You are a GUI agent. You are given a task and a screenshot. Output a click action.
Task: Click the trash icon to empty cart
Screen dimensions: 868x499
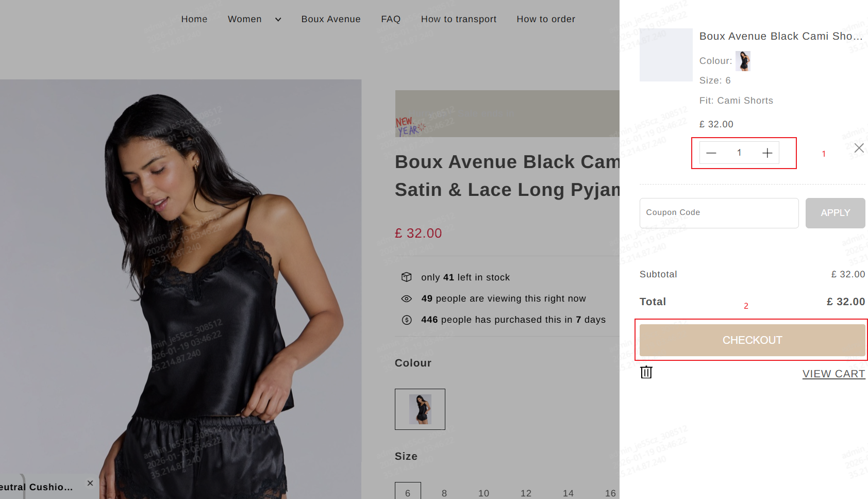click(x=646, y=372)
